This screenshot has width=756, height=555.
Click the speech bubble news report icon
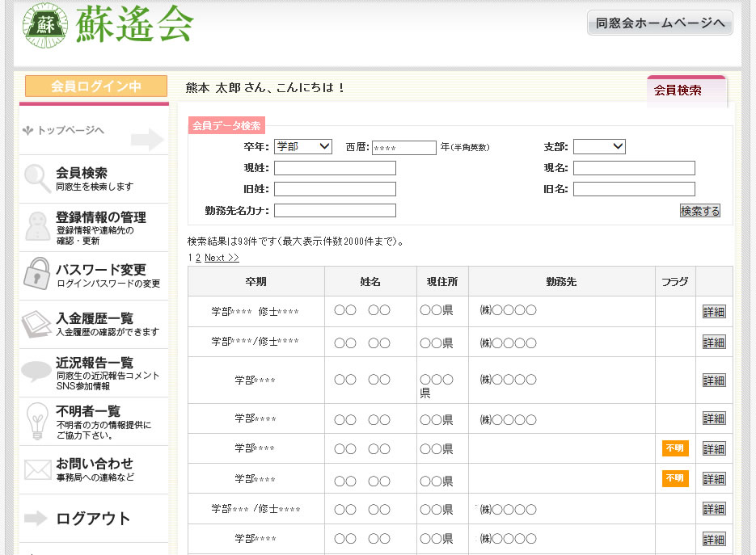click(37, 371)
